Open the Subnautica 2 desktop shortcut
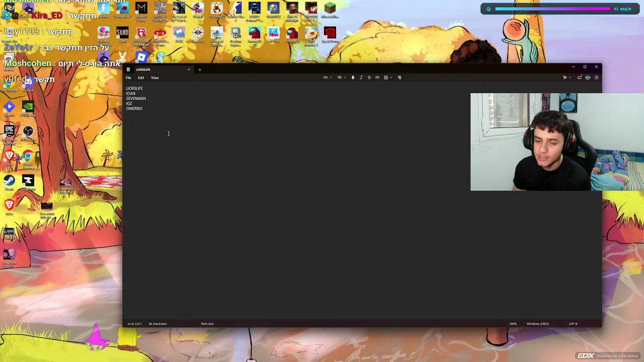Image resolution: width=644 pixels, height=362 pixels. pos(122,10)
